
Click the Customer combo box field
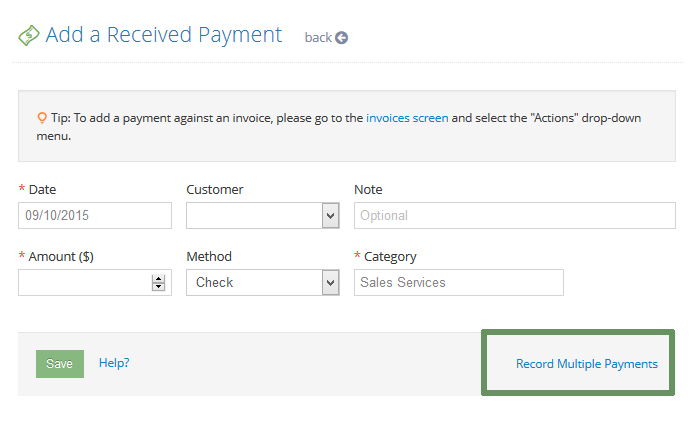point(263,216)
